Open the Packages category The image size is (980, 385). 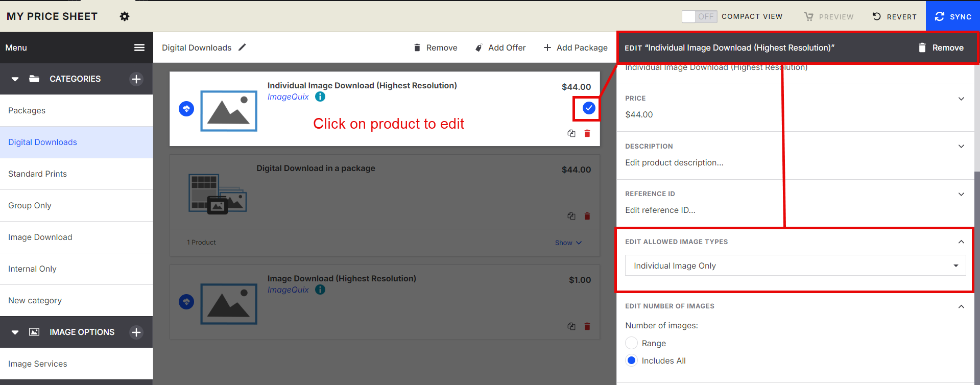click(x=77, y=110)
